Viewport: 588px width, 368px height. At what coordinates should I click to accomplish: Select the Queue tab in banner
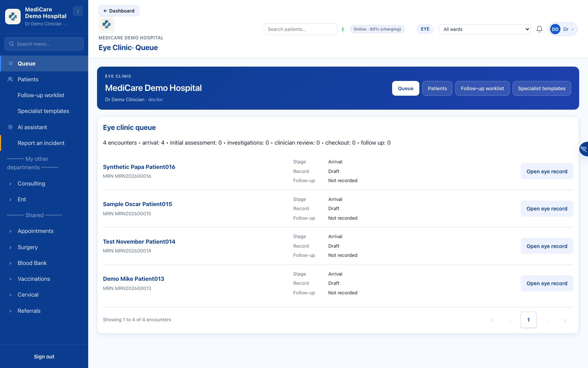point(406,88)
